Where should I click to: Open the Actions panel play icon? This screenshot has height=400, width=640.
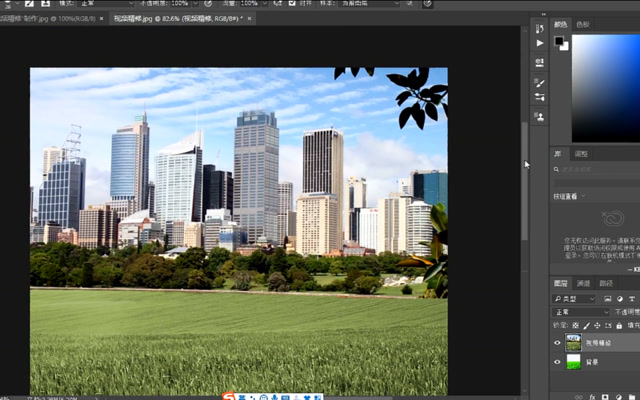[x=540, y=43]
